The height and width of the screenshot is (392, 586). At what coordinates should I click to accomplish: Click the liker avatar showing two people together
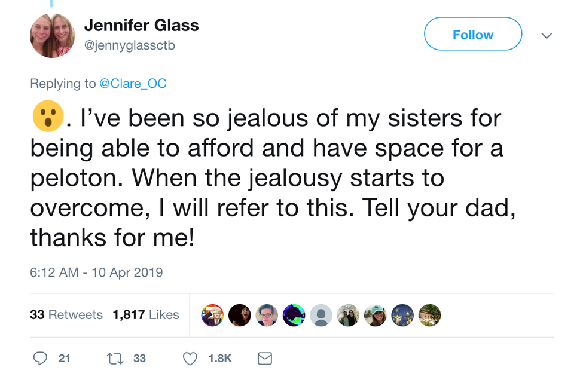(x=348, y=315)
